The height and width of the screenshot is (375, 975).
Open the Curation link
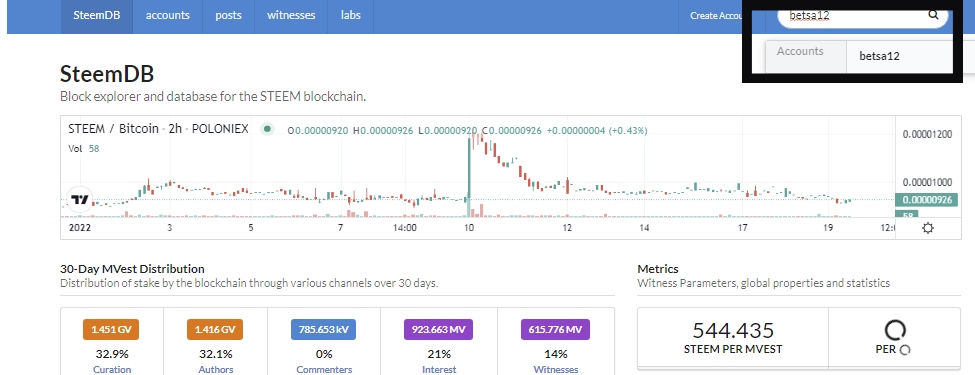tap(112, 369)
